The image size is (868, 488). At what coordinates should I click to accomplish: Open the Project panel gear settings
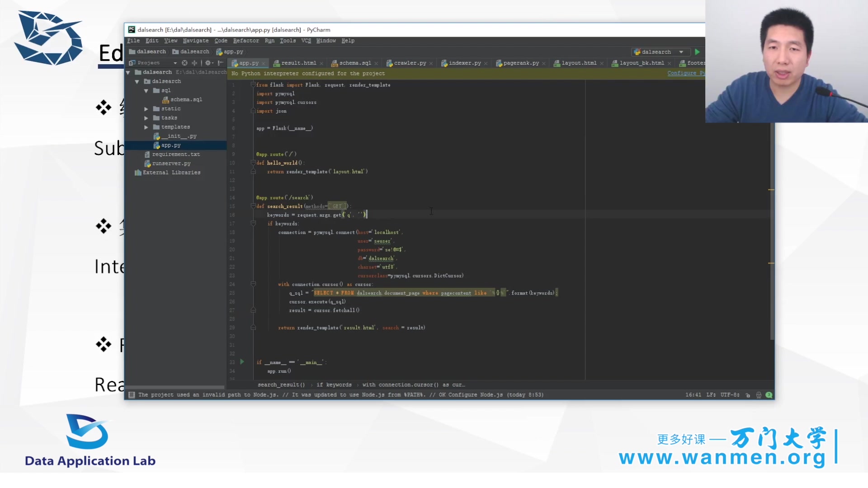pyautogui.click(x=208, y=63)
